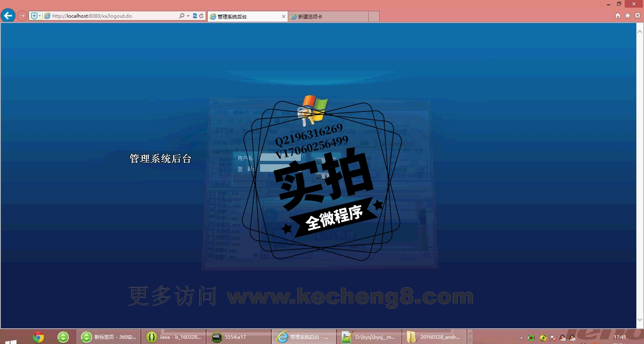Open the first QQ penguin tray icon
644x344 pixels.
click(x=563, y=338)
